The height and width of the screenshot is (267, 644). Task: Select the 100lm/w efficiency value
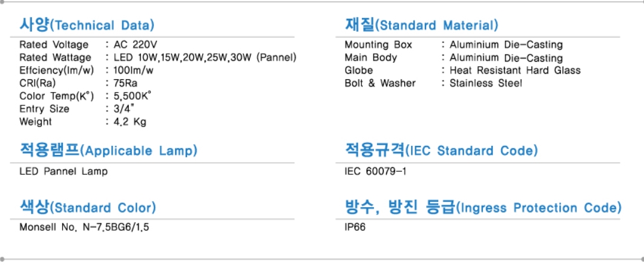(134, 70)
